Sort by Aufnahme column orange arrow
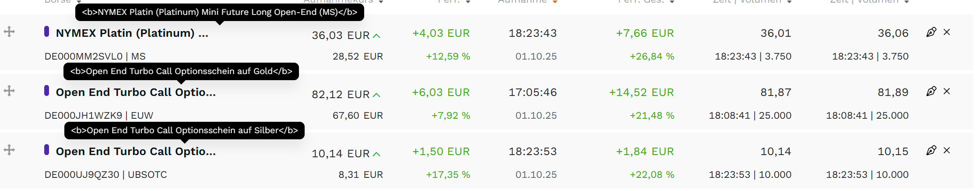The image size is (980, 191). click(x=555, y=2)
